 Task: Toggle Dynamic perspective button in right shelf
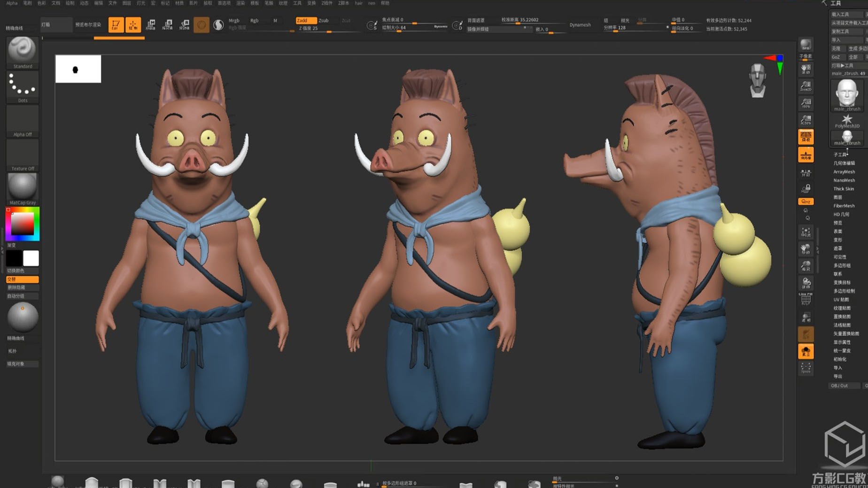click(806, 137)
